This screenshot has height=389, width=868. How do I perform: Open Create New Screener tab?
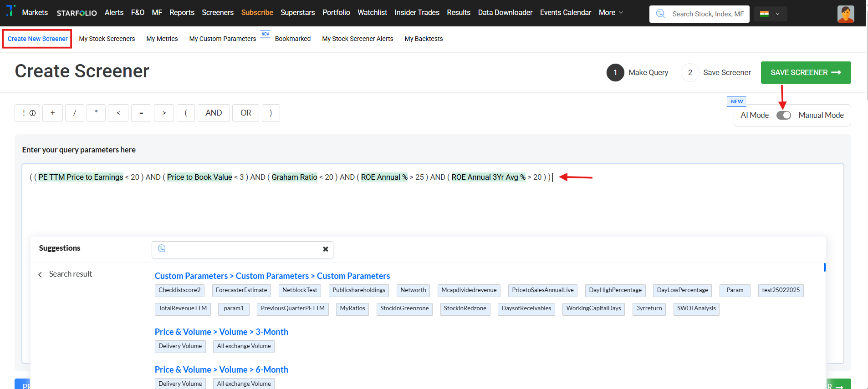(37, 39)
